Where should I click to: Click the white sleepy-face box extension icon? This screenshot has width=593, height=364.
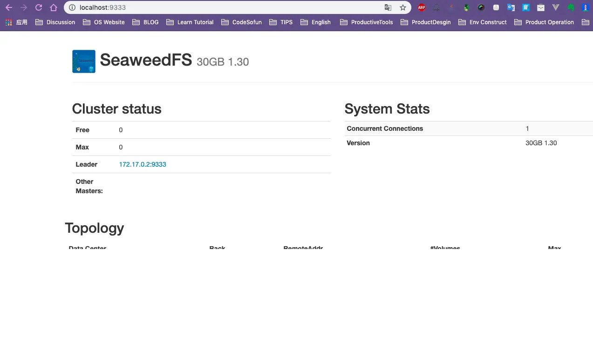click(541, 7)
